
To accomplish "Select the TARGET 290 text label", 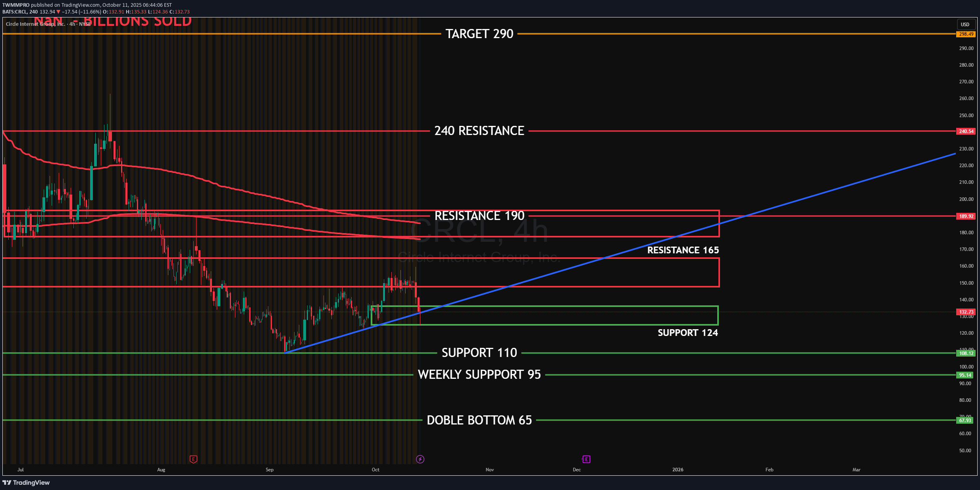I will pos(479,34).
